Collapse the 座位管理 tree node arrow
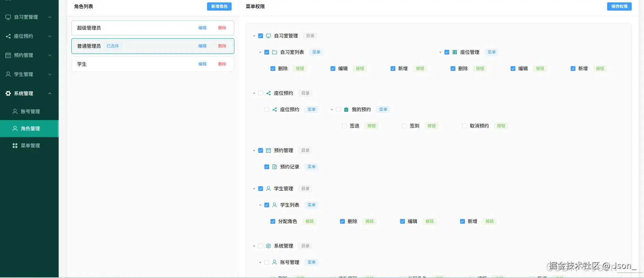 (440, 52)
